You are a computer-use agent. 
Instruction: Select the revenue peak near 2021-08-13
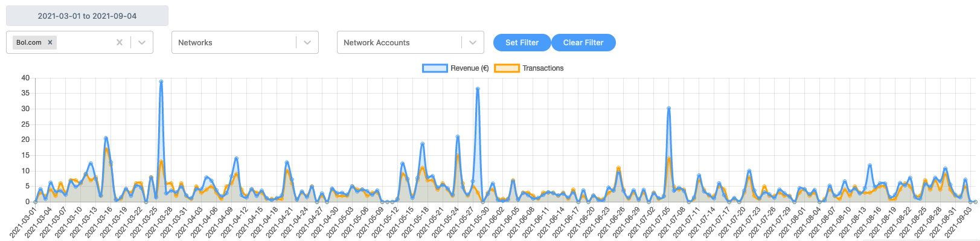(870, 165)
